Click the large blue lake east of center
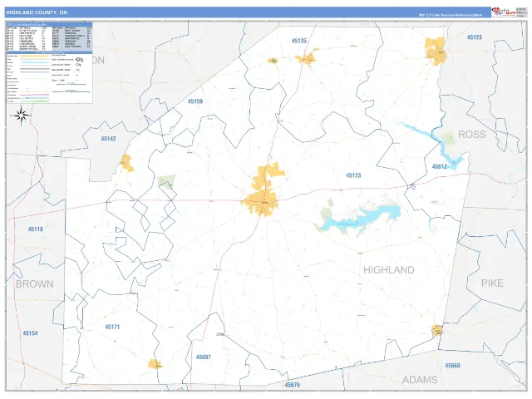Screen dimensions: 532x399 [x=361, y=219]
